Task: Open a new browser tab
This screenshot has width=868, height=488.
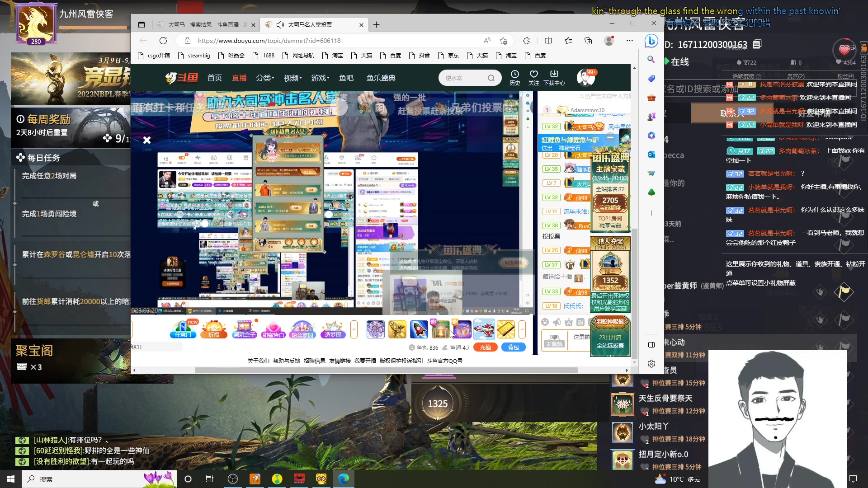Action: pyautogui.click(x=376, y=25)
